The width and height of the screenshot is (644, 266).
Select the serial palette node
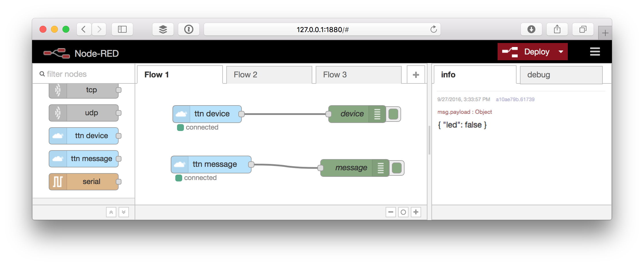(x=84, y=182)
